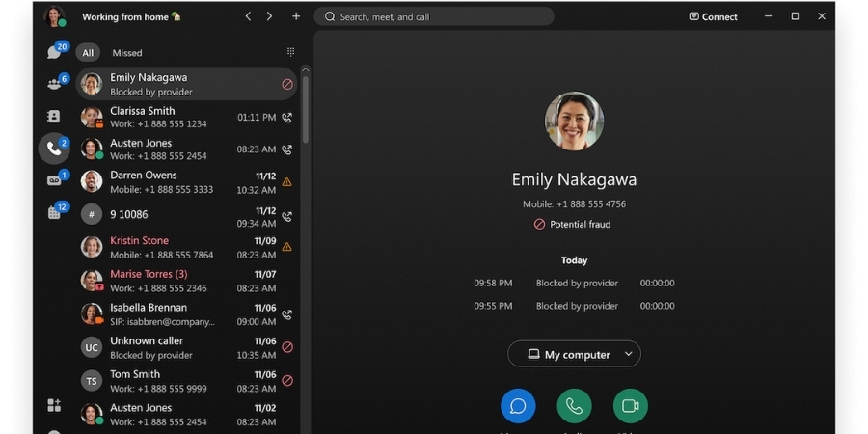The height and width of the screenshot is (434, 868).
Task: Open the Working from home status menu
Action: 131,16
